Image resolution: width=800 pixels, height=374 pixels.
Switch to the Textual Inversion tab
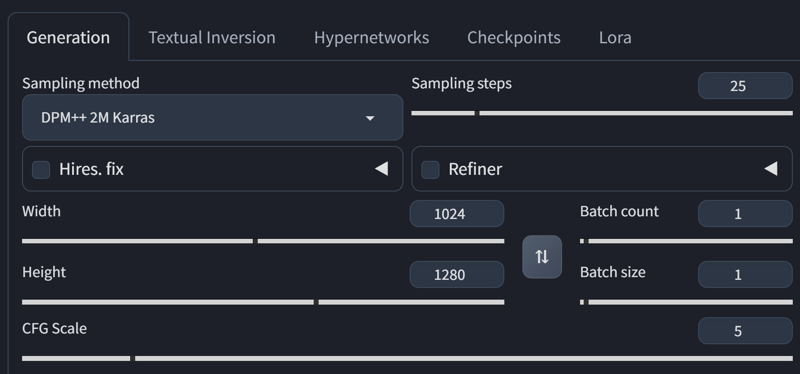tap(212, 37)
